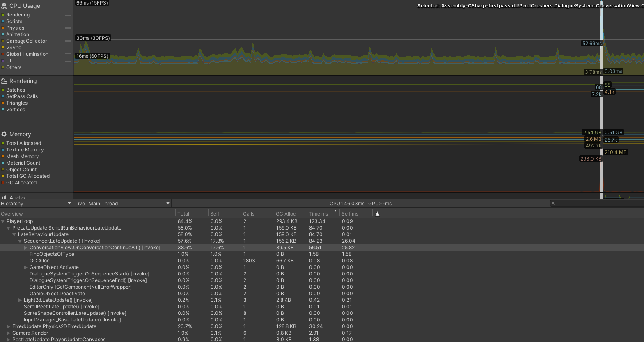Screen dimensions: 644x342
Task: Grab reorder handle next to UI category
Action: click(x=68, y=61)
